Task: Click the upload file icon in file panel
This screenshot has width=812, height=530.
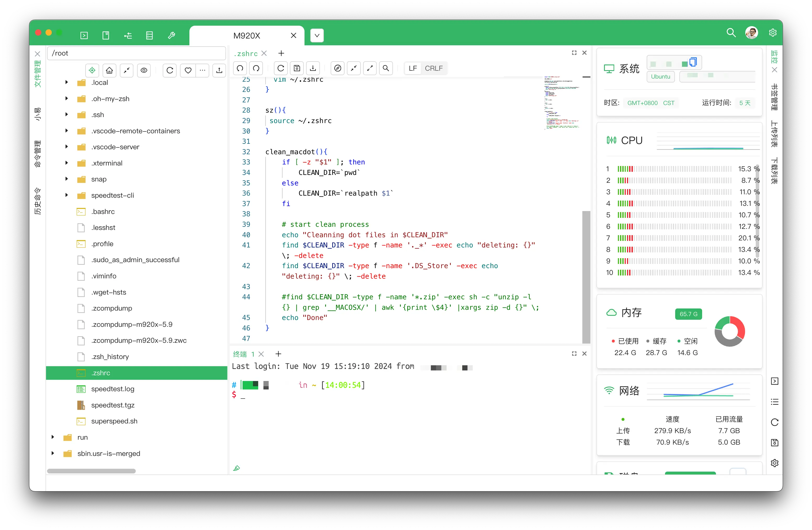Action: [x=219, y=70]
